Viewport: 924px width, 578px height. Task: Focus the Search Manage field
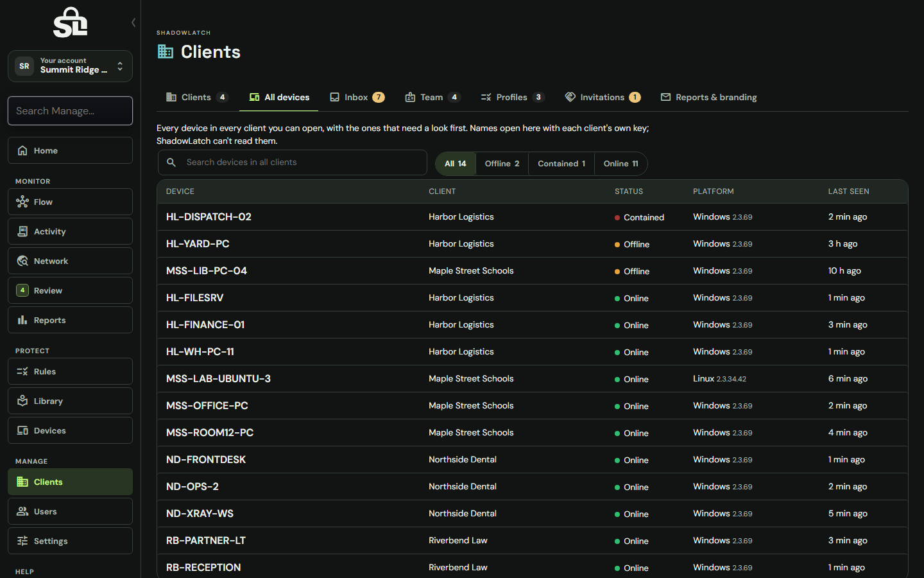(x=70, y=110)
